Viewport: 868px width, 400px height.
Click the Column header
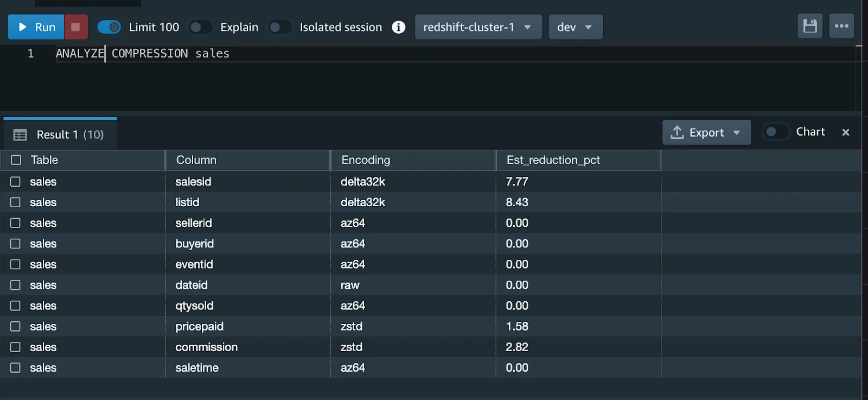pyautogui.click(x=248, y=160)
